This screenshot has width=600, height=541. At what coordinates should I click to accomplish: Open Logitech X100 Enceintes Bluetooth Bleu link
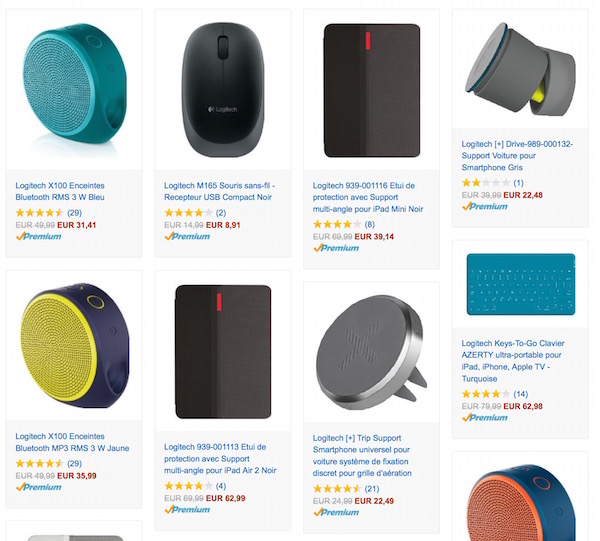[x=60, y=191]
